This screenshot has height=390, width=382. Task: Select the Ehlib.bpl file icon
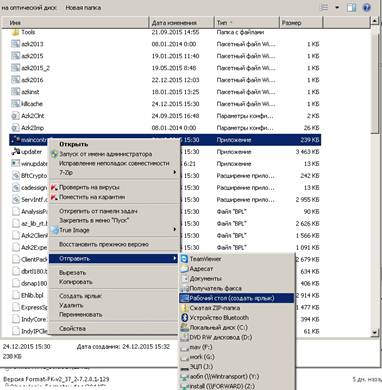pos(15,295)
